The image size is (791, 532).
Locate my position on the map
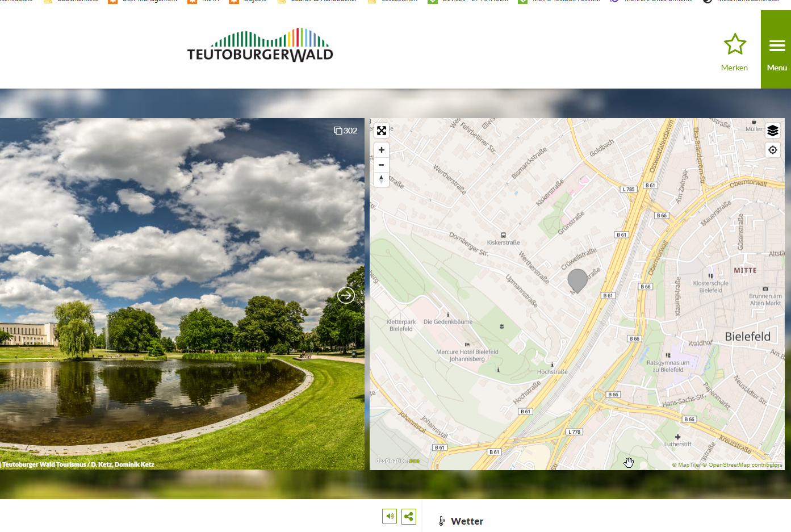(x=773, y=150)
